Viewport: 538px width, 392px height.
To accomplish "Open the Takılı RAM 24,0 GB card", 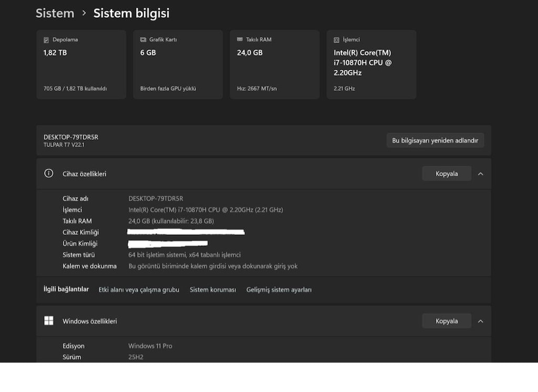I will [275, 65].
